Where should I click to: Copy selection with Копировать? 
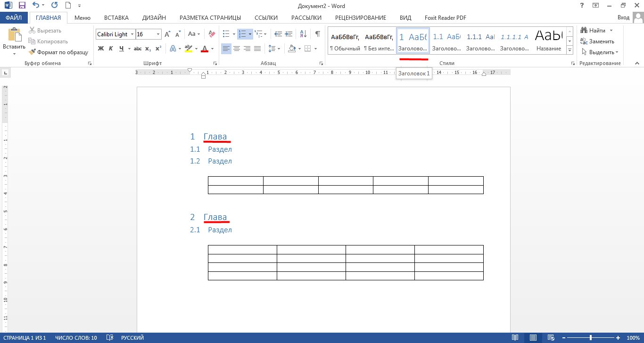coord(48,41)
